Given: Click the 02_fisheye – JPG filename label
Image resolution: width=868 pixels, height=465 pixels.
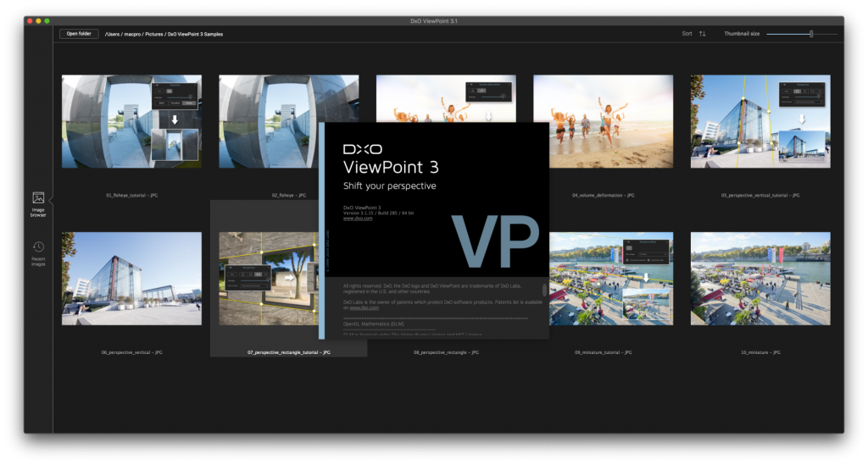Looking at the screenshot, I should 289,195.
